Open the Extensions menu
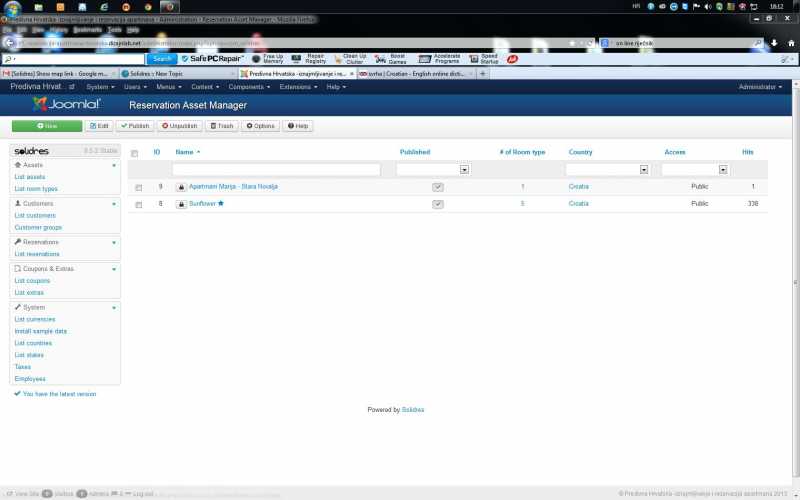Screen dimensions: 800x500 [x=298, y=87]
